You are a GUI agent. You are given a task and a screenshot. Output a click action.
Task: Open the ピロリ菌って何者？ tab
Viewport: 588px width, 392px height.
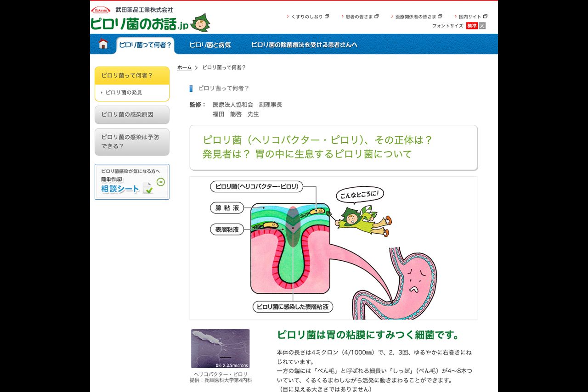[x=145, y=45]
